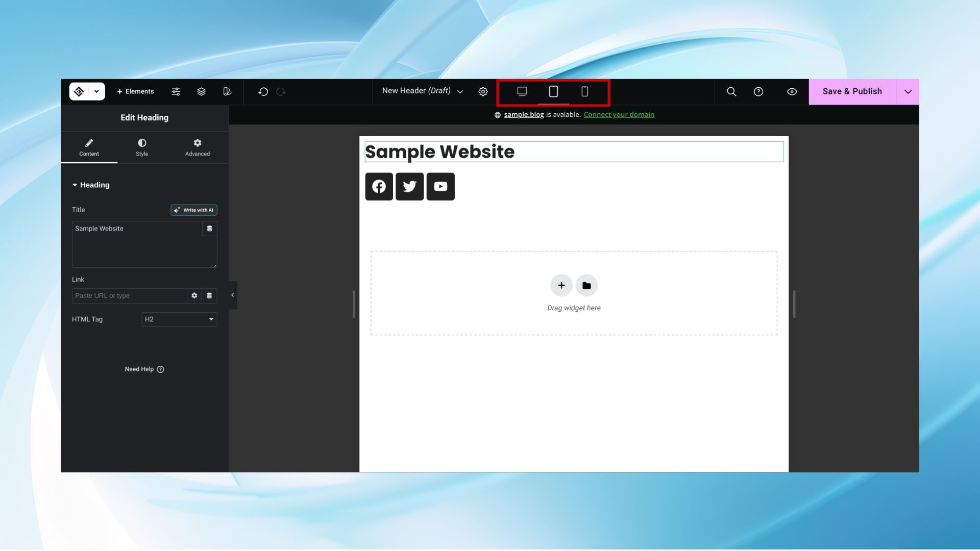980x551 pixels.
Task: Collapse the left editor panel handle
Action: pos(233,295)
